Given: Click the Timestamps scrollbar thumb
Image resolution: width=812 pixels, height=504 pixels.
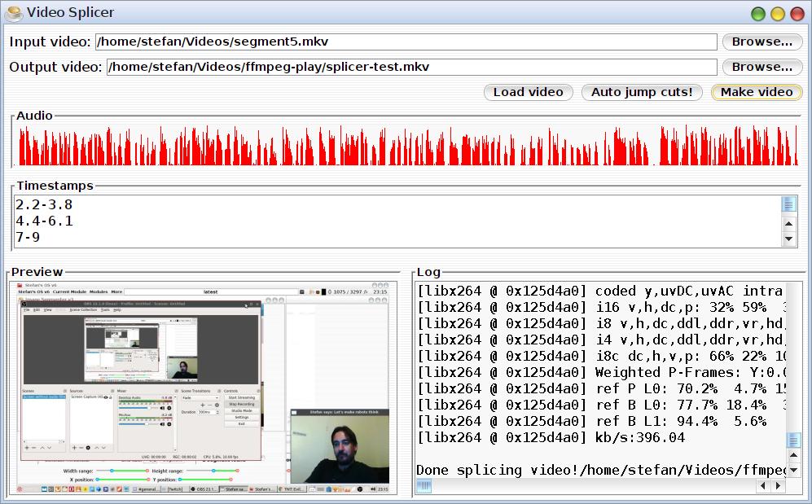Looking at the screenshot, I should click(x=788, y=204).
